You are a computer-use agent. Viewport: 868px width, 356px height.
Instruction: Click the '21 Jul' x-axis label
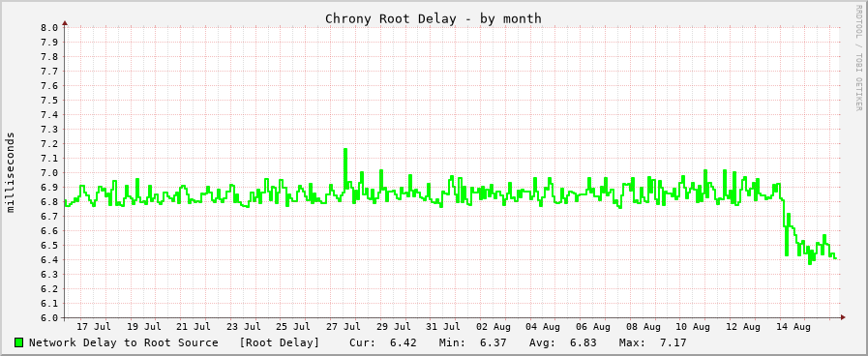click(194, 327)
